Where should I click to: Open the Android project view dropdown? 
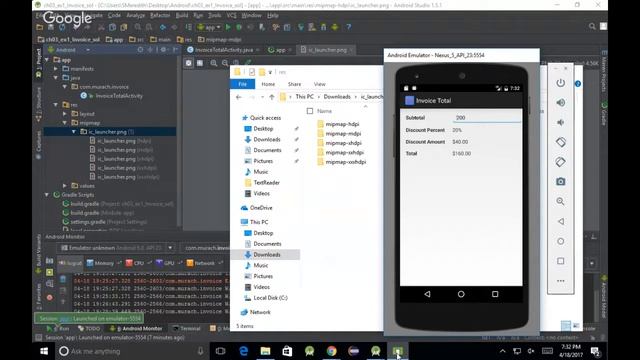(x=69, y=50)
